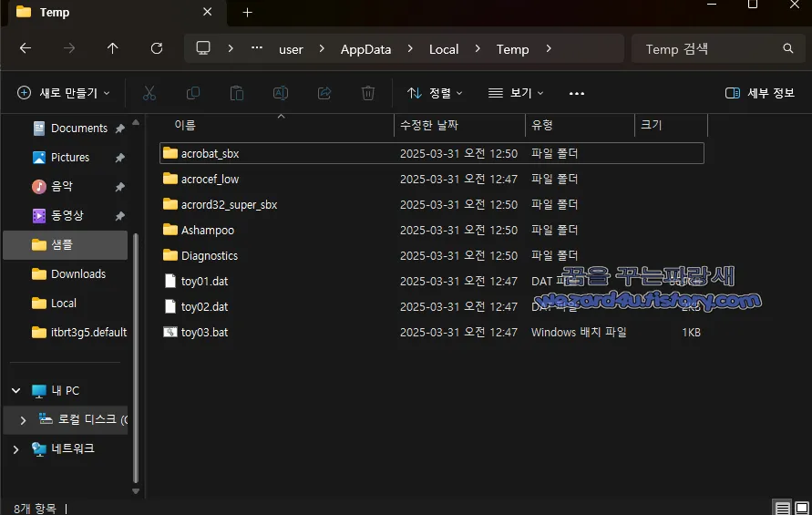
Task: Click the Cut scissors icon
Action: tap(149, 93)
